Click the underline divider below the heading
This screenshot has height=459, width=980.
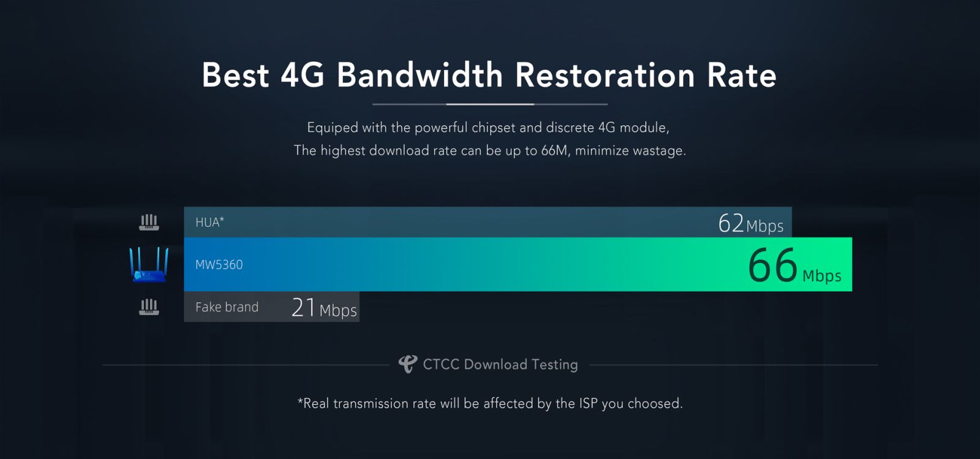(489, 105)
